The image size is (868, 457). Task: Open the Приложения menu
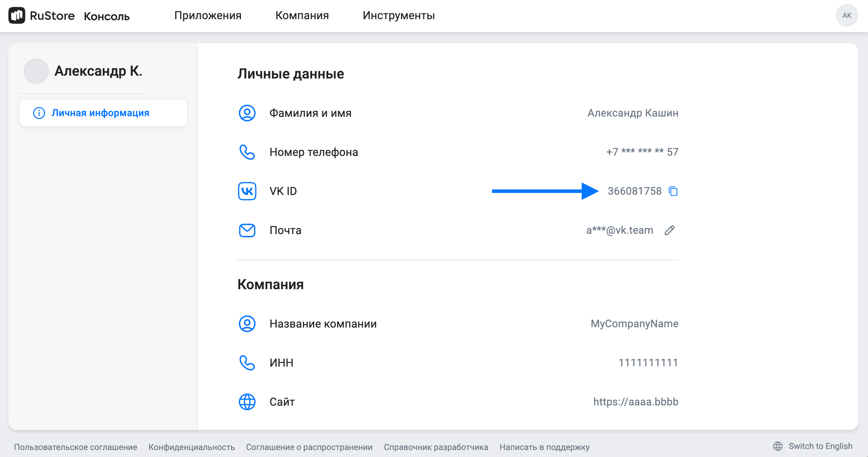208,15
